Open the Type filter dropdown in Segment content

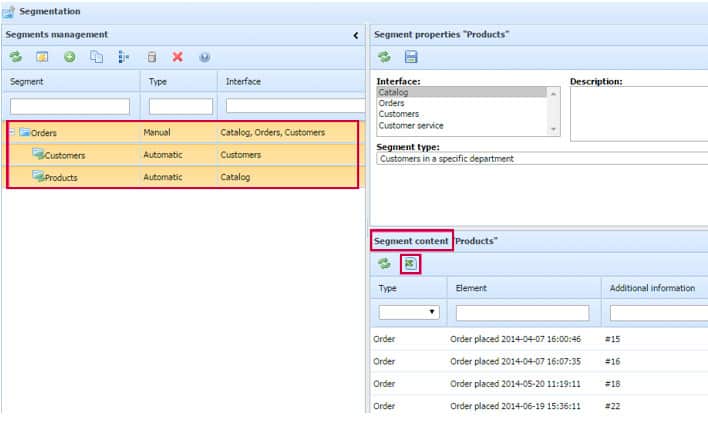(409, 312)
